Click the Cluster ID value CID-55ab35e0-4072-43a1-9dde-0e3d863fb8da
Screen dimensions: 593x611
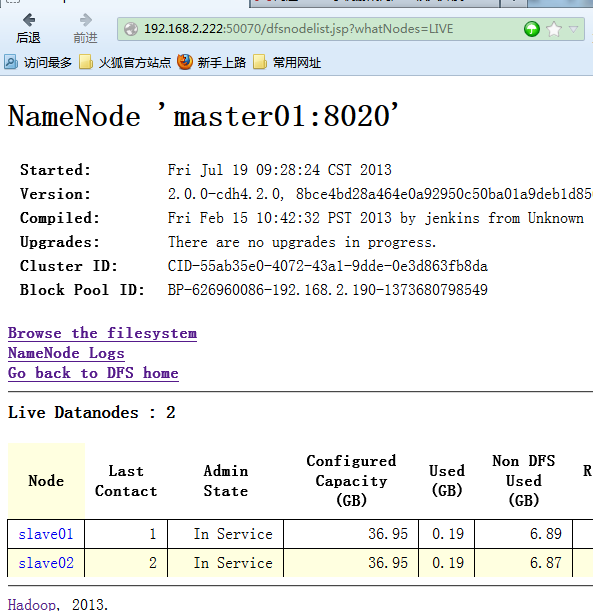pyautogui.click(x=328, y=266)
